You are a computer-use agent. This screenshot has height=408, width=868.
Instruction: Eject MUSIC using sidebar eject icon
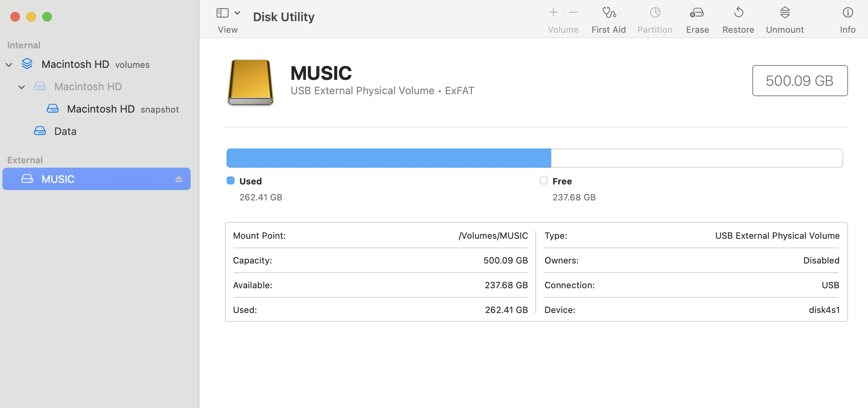click(x=179, y=179)
